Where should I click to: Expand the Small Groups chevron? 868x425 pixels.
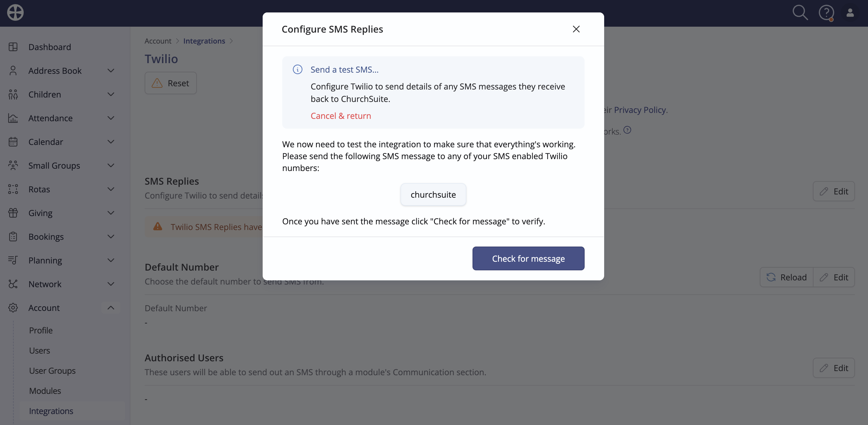(111, 165)
